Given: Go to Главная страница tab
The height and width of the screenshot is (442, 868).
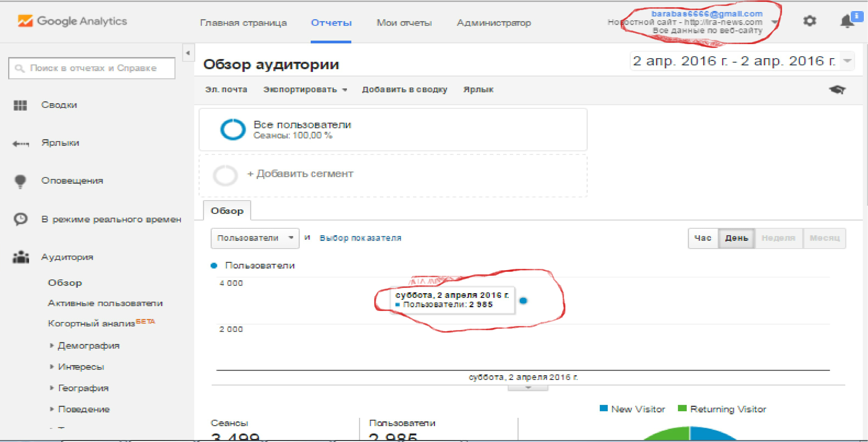Looking at the screenshot, I should pos(243,23).
